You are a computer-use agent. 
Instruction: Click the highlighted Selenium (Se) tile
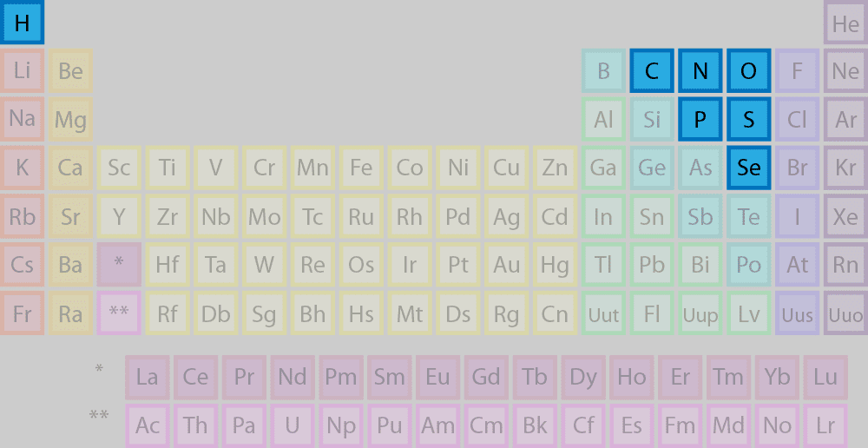pos(748,168)
